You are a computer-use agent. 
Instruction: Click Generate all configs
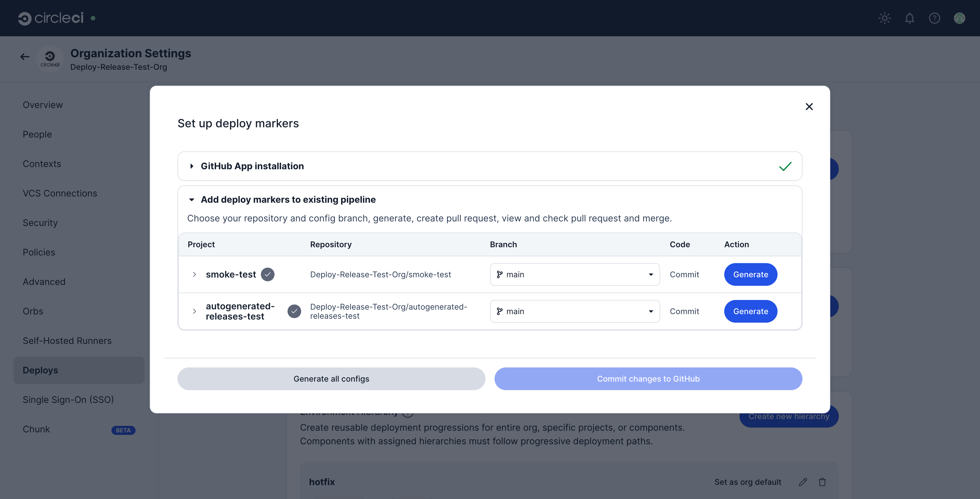331,379
